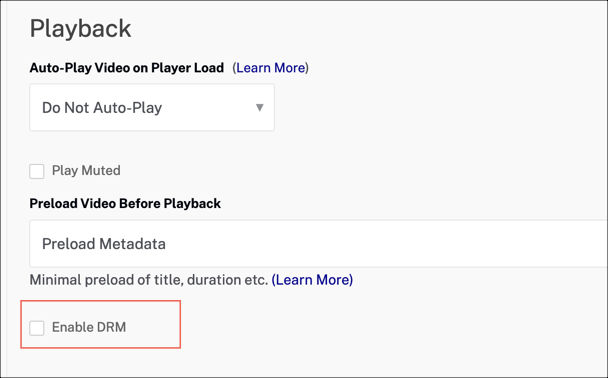Follow Learn More link after preload description
Viewport: 608px width, 378px height.
click(x=312, y=280)
